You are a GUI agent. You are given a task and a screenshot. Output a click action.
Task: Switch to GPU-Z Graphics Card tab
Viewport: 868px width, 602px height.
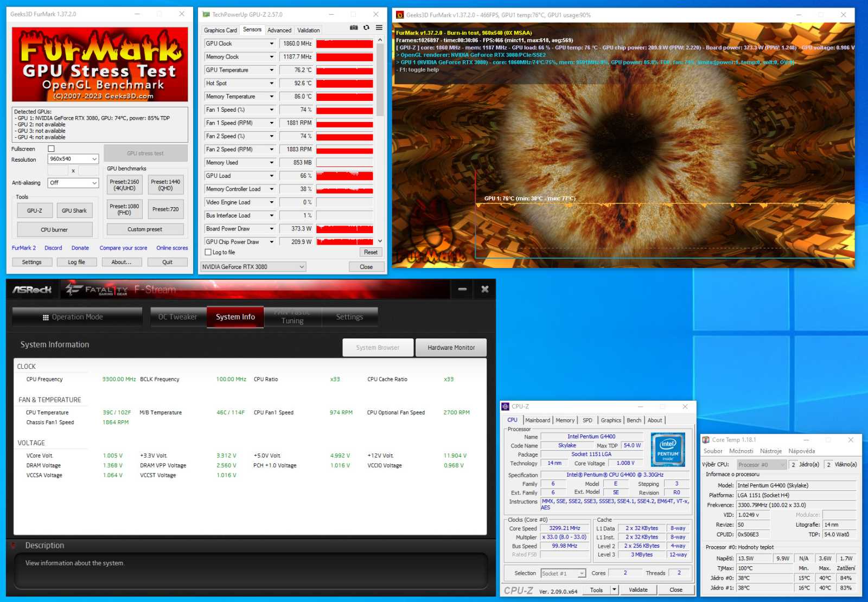tap(220, 30)
